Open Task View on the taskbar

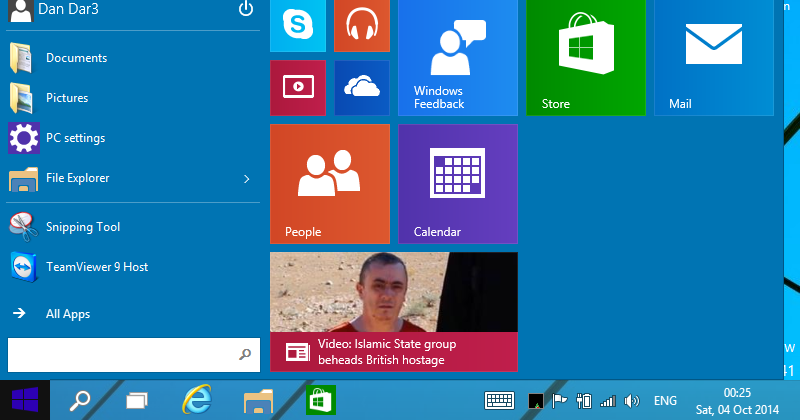137,401
